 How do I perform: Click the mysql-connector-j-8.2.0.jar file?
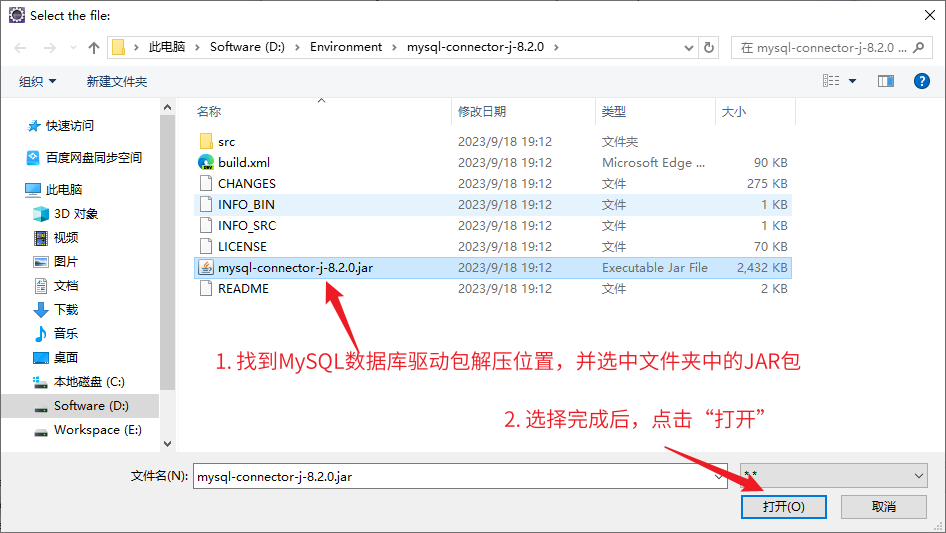295,268
